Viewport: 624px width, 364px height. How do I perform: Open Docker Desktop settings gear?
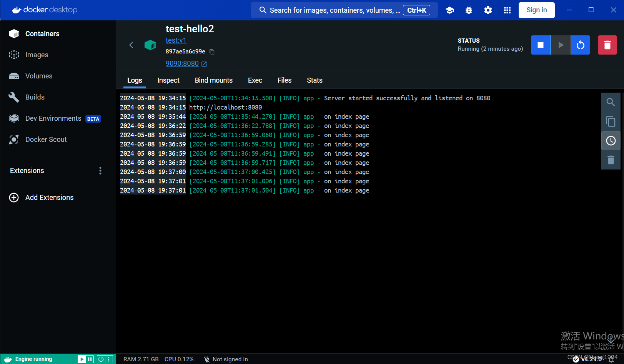(488, 10)
